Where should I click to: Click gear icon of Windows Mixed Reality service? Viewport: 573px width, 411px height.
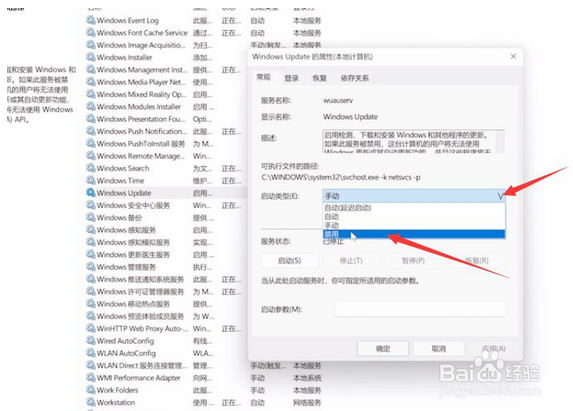coord(91,94)
